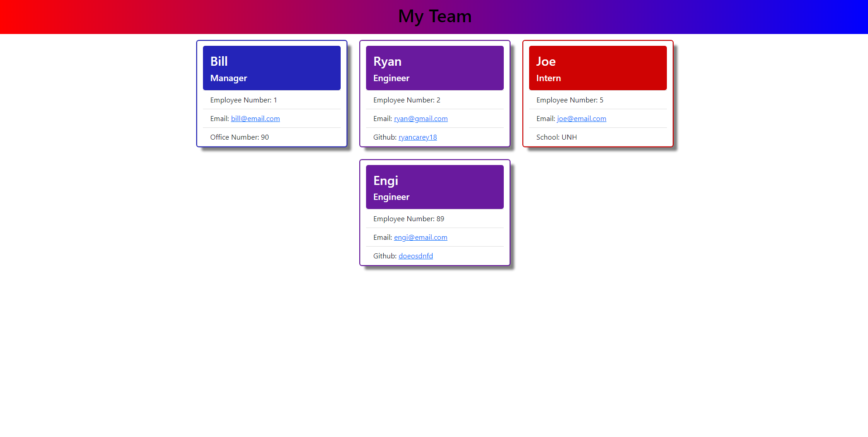The width and height of the screenshot is (868, 437).
Task: Open the engi@email.com email link
Action: 420,237
